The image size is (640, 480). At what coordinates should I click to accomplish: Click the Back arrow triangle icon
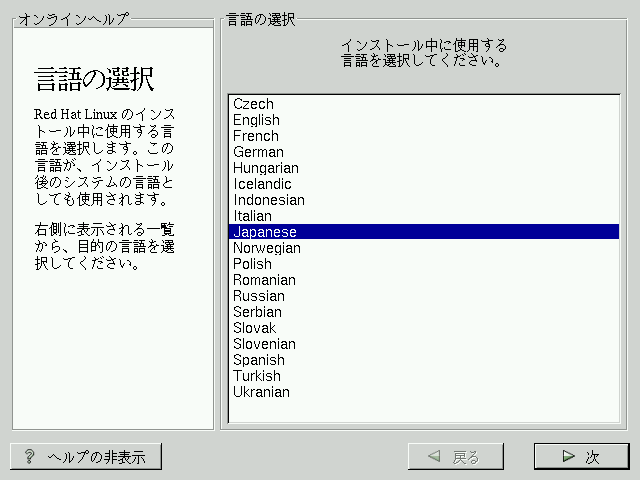tap(434, 457)
